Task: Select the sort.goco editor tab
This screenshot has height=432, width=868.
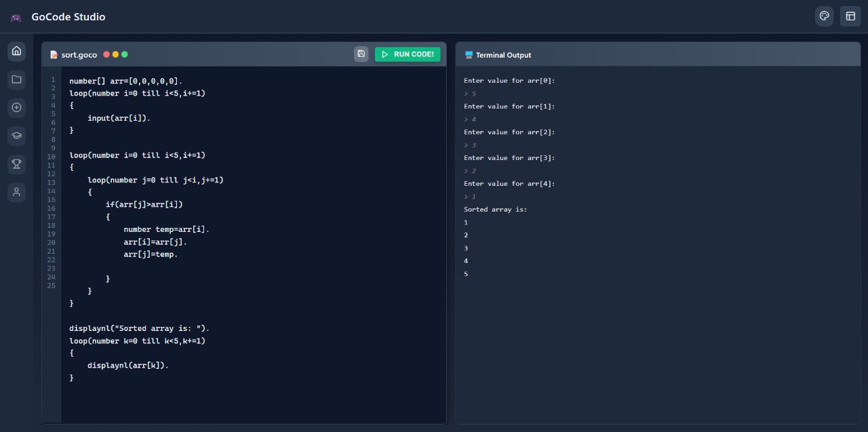Action: tap(79, 54)
